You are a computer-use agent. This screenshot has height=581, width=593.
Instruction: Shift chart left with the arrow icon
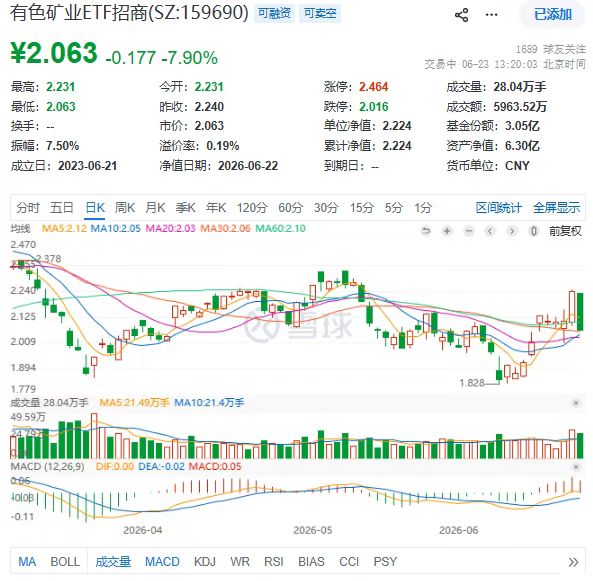pyautogui.click(x=490, y=231)
